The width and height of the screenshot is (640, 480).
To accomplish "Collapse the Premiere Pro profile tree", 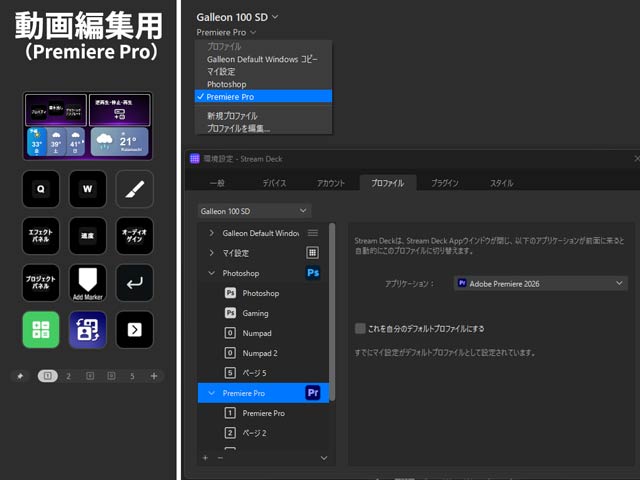I will 211,393.
